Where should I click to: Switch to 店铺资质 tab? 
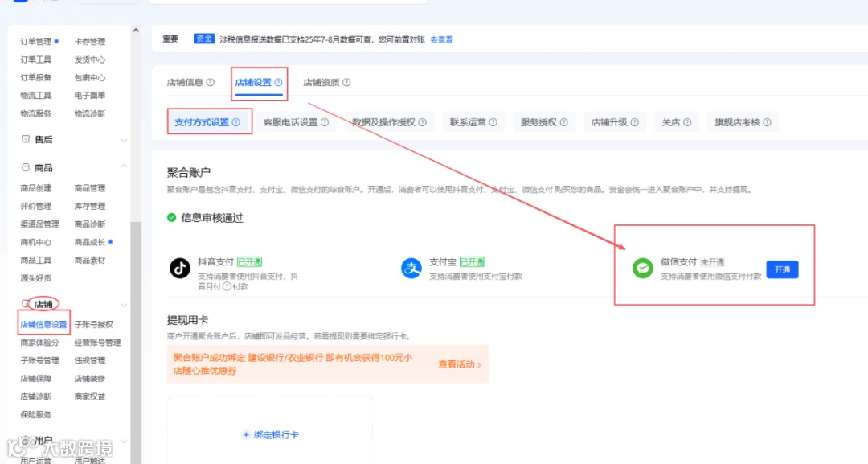(321, 83)
